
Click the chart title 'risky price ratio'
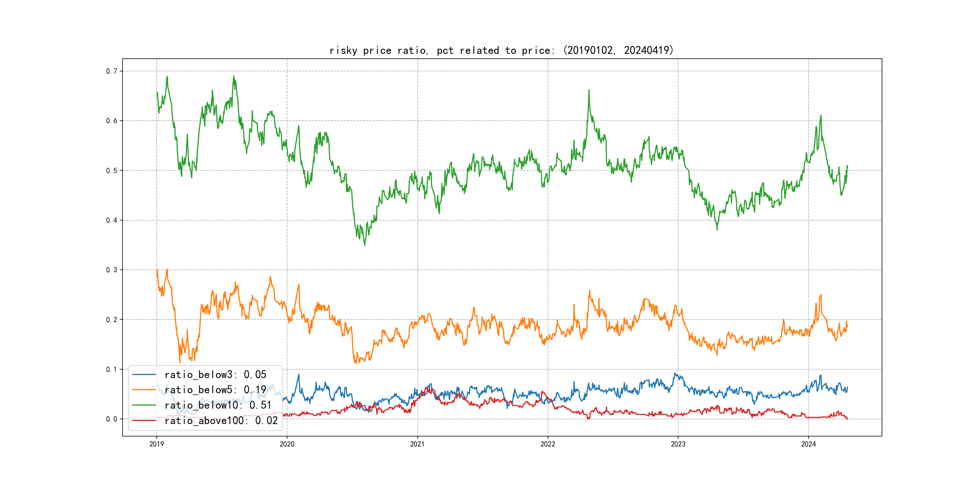501,50
